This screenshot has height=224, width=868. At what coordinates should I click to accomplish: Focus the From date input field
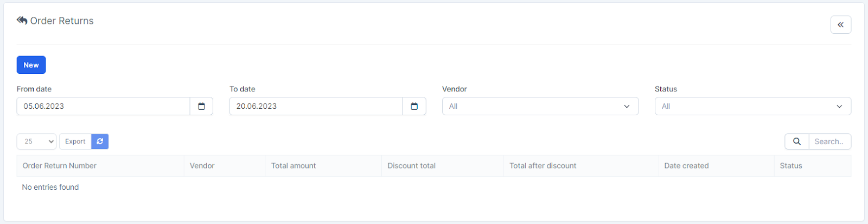[x=103, y=107]
